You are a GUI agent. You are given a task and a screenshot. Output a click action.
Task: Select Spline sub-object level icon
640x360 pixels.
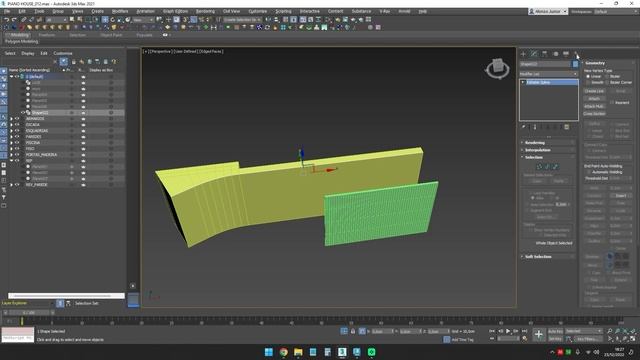[555, 167]
